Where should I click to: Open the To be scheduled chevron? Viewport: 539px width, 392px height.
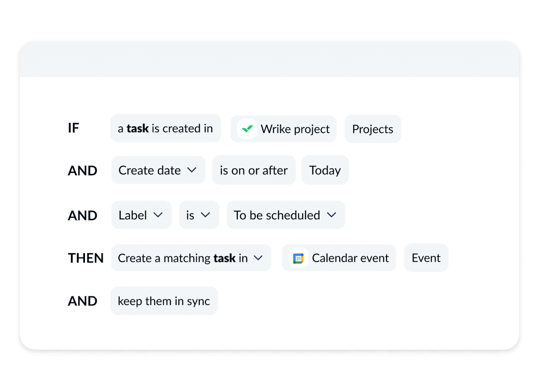(332, 215)
